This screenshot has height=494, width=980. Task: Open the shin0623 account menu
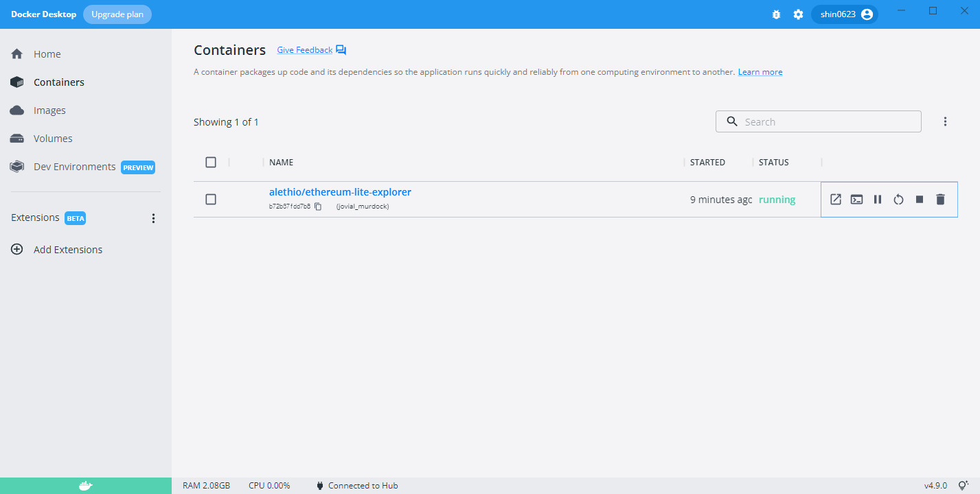[x=845, y=14]
